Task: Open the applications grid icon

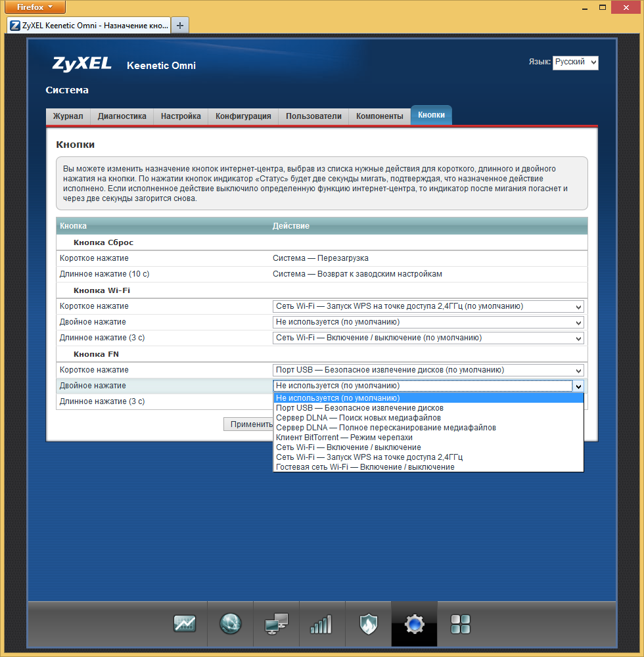Action: tap(460, 624)
